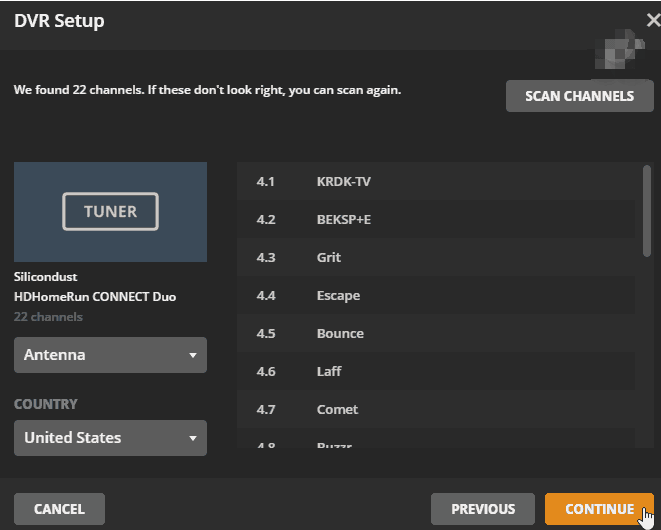The width and height of the screenshot is (661, 530).
Task: Close the DVR Setup dialog
Action: 653,20
